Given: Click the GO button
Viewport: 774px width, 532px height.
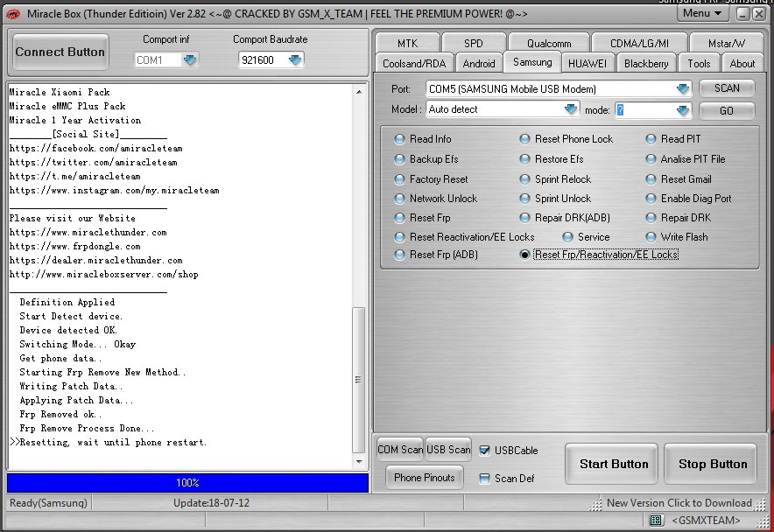Looking at the screenshot, I should pyautogui.click(x=727, y=111).
